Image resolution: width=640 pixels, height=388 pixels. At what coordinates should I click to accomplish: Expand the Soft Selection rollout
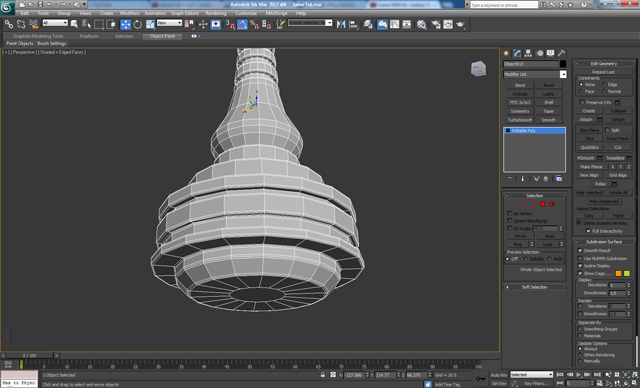tap(535, 287)
